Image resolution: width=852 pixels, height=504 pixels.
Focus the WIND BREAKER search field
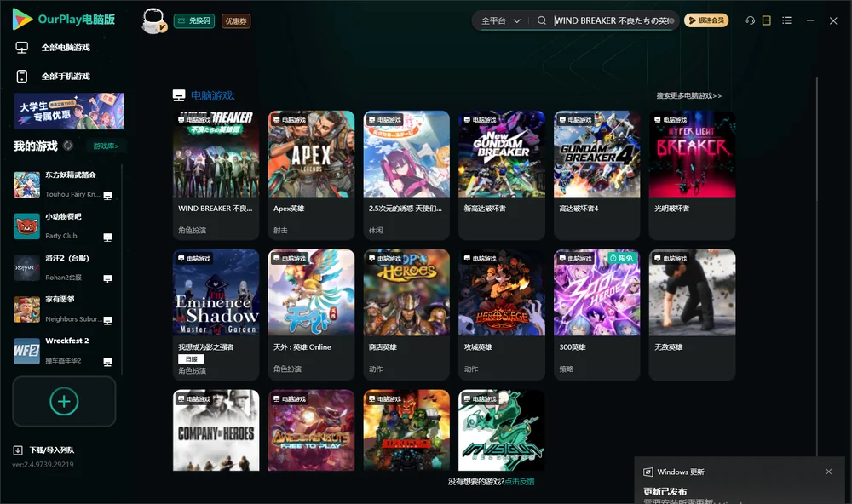[611, 20]
